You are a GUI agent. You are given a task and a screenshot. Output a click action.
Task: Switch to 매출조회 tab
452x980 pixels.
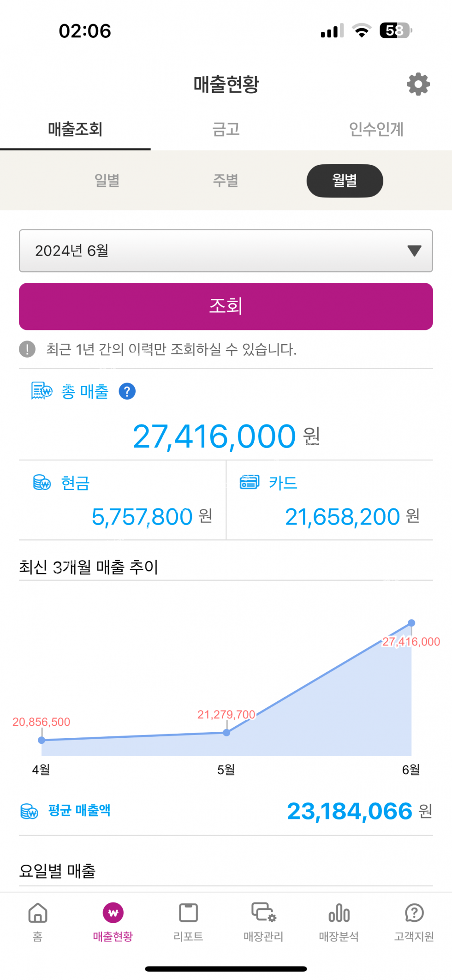click(75, 129)
